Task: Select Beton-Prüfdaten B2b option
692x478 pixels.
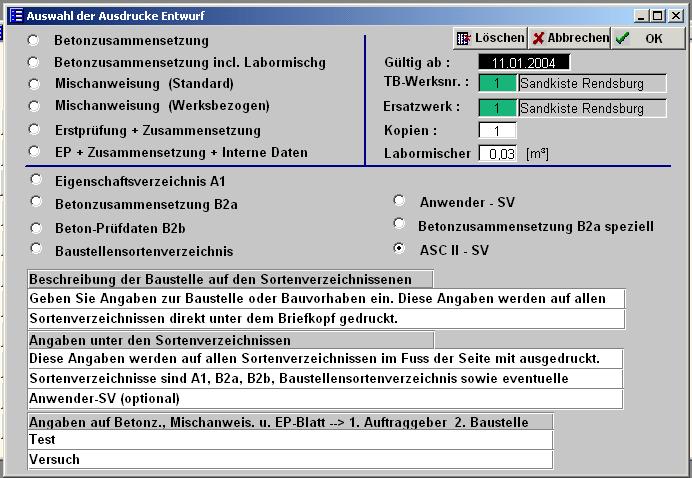Action: click(36, 228)
